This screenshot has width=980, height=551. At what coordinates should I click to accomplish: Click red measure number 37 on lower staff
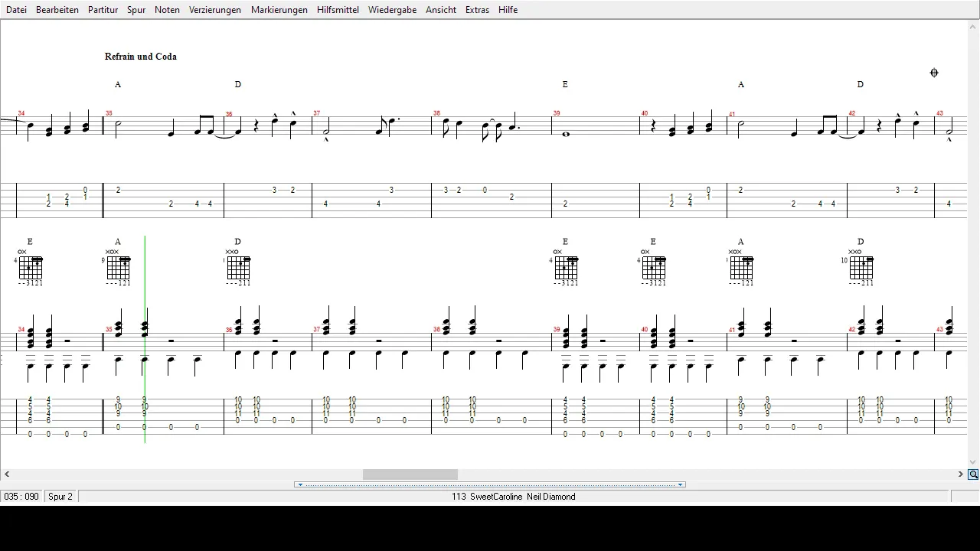[x=316, y=330]
